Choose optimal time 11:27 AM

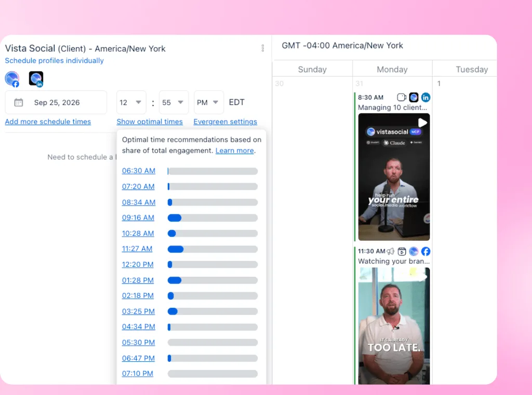coord(137,249)
